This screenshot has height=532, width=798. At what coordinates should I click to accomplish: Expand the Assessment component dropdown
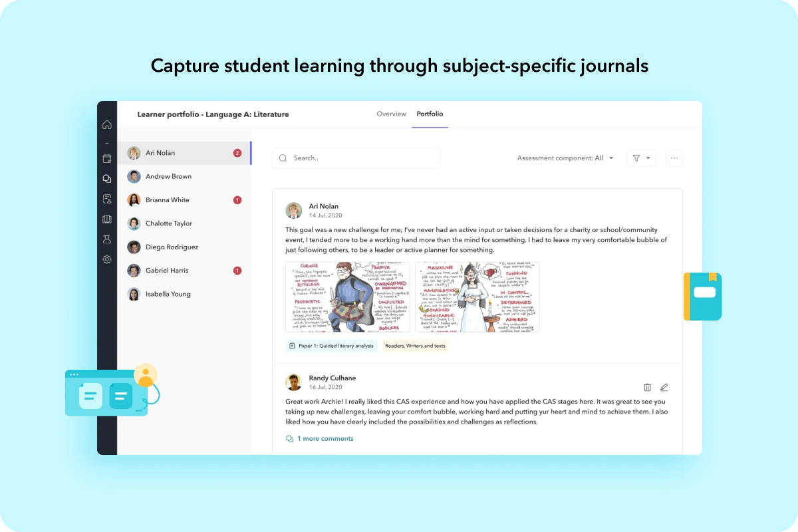(565, 158)
